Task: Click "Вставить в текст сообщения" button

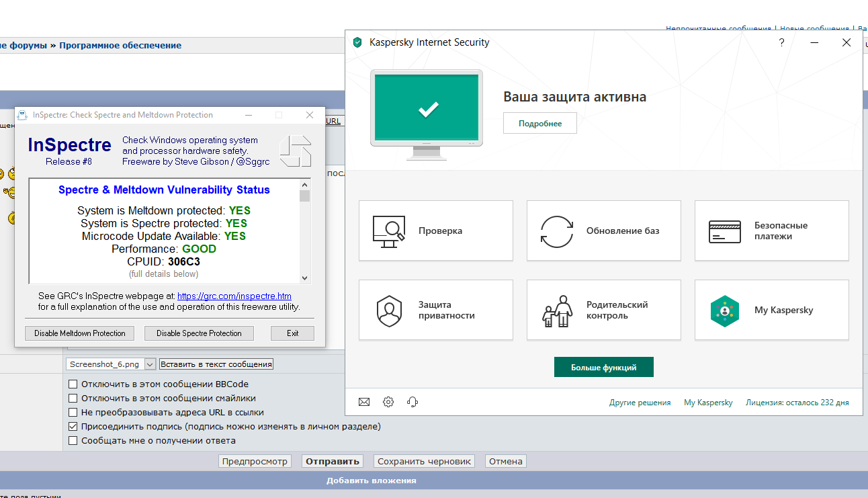Action: point(216,364)
